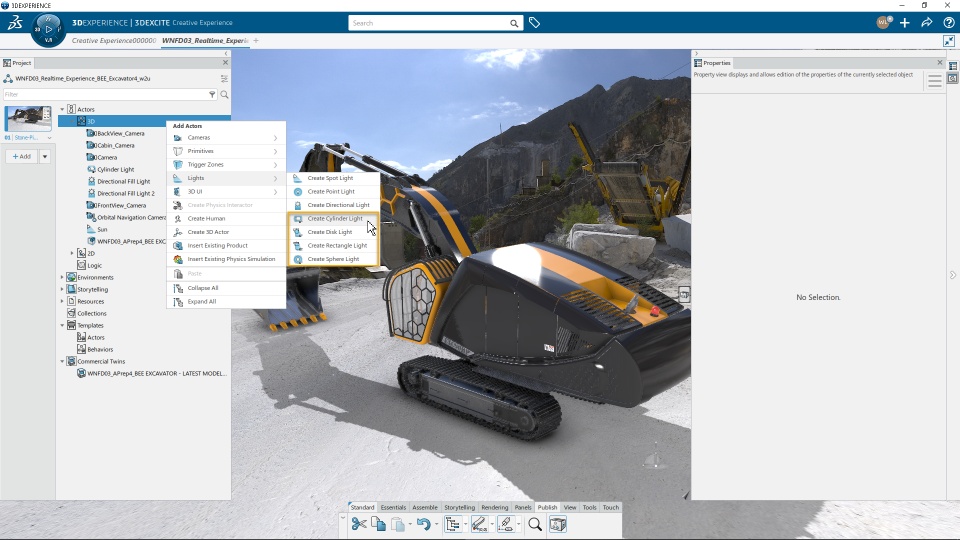Screen dimensions: 960x540
Task: Select Create Directional Light
Action: tap(334, 205)
